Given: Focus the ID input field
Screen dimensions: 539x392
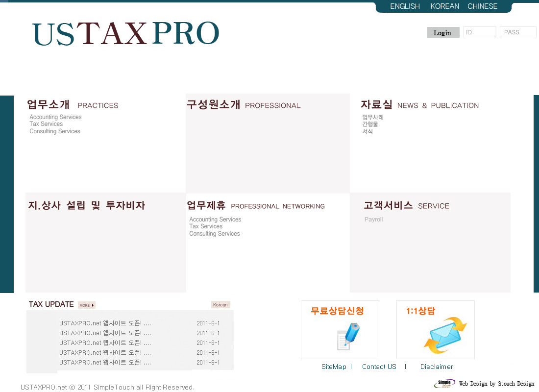Looking at the screenshot, I should [x=479, y=32].
